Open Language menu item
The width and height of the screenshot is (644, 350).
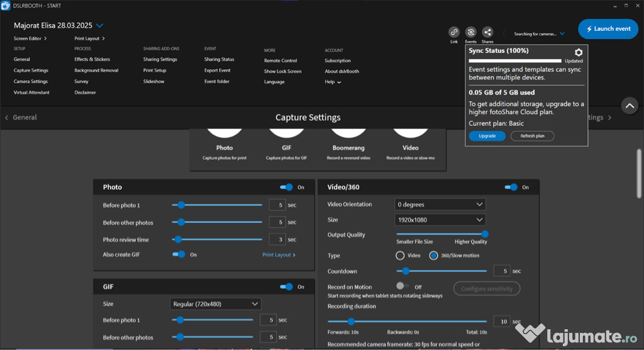coord(274,82)
